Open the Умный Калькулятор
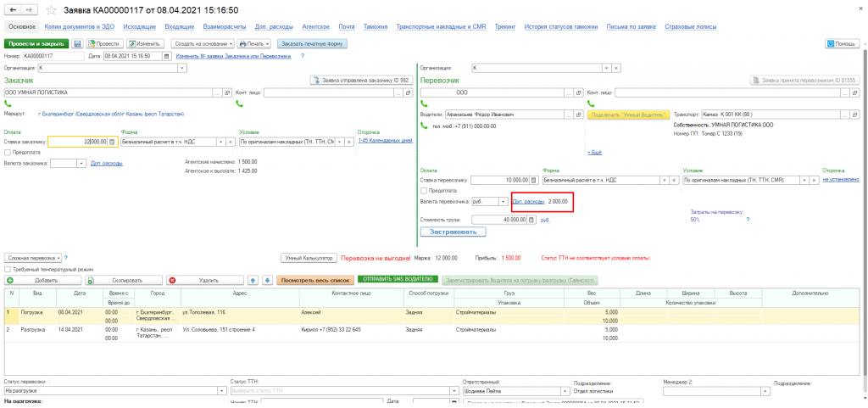 (x=309, y=258)
